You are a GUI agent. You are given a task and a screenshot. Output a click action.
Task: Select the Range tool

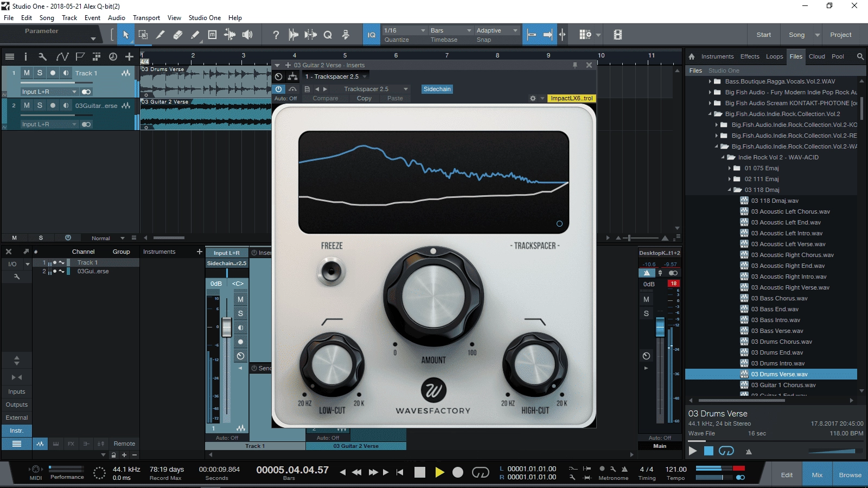(x=143, y=35)
